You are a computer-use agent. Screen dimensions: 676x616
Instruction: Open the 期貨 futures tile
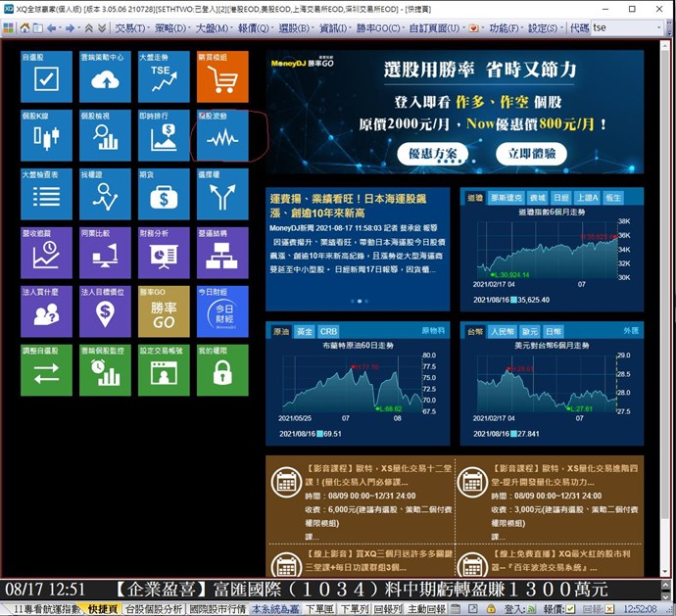(164, 194)
